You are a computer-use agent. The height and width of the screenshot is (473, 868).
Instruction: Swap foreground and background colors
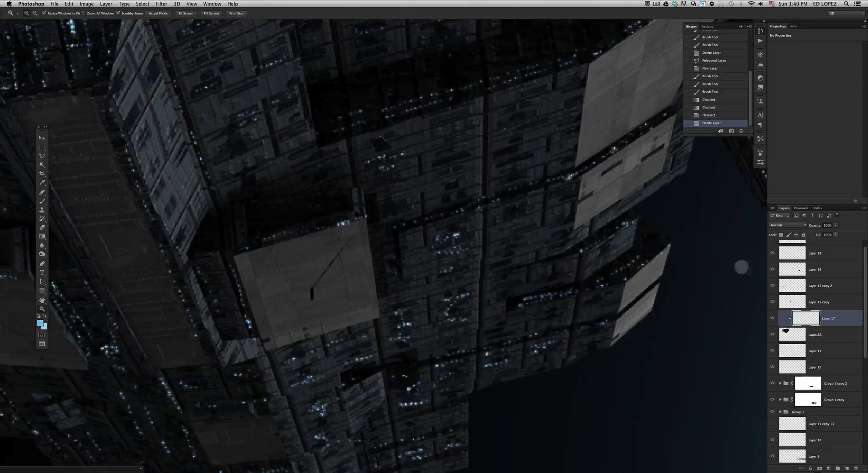point(45,316)
